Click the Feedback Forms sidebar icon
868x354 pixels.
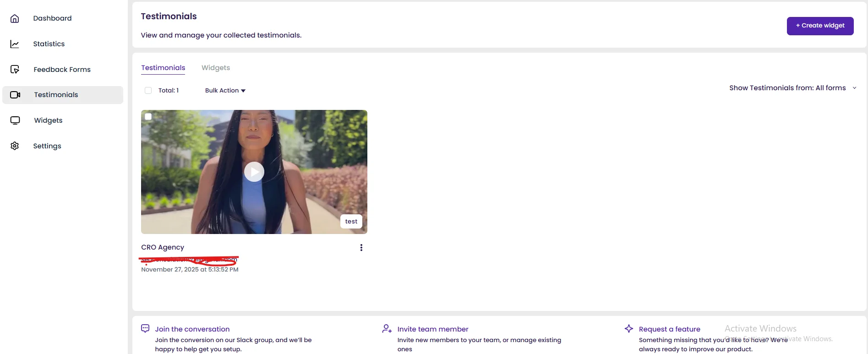click(x=15, y=70)
